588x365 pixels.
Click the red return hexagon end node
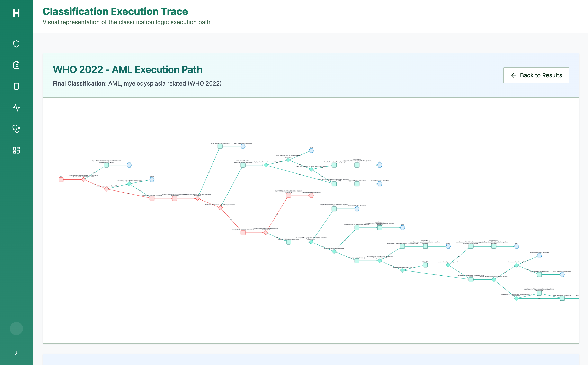(x=311, y=195)
